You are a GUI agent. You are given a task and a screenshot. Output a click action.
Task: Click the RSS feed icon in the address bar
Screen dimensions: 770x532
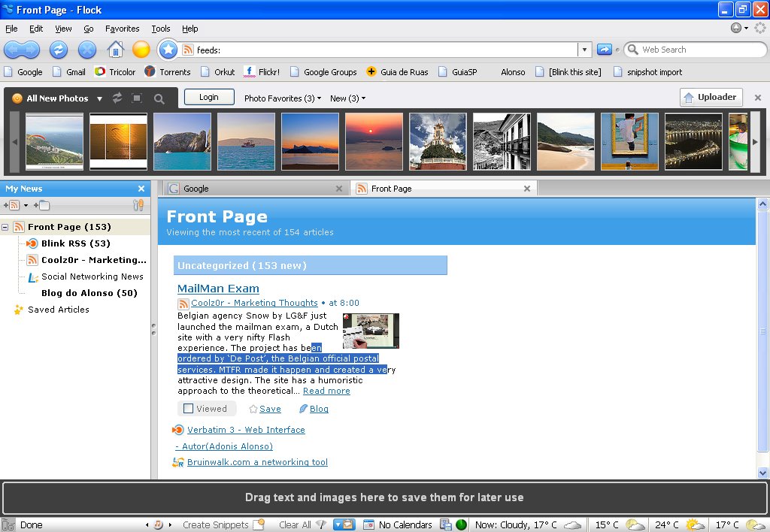pos(187,50)
